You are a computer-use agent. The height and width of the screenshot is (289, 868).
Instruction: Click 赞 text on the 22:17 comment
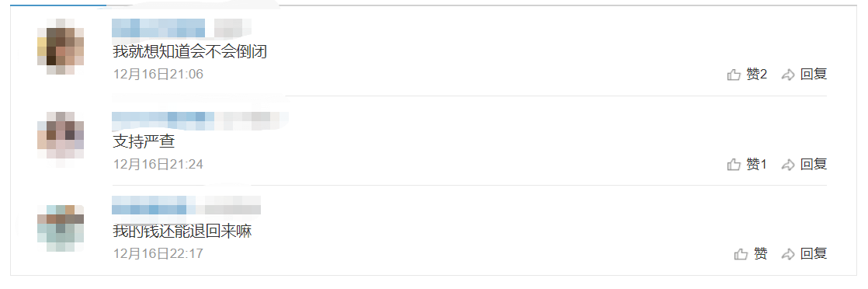click(x=761, y=253)
